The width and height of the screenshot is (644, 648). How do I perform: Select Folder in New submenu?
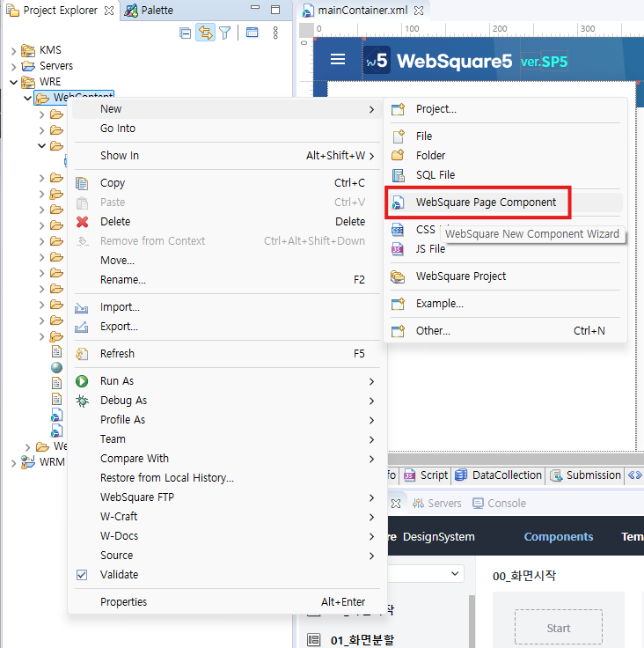[x=505, y=156]
